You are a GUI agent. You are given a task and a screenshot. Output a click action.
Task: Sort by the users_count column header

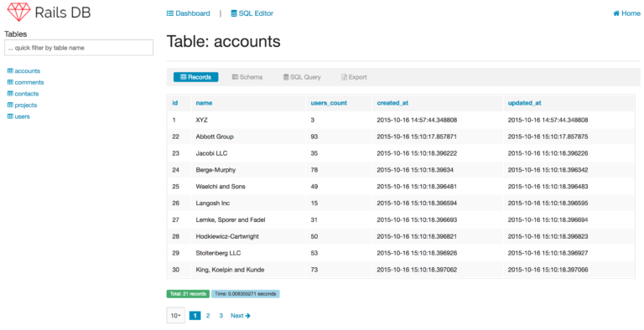[329, 103]
